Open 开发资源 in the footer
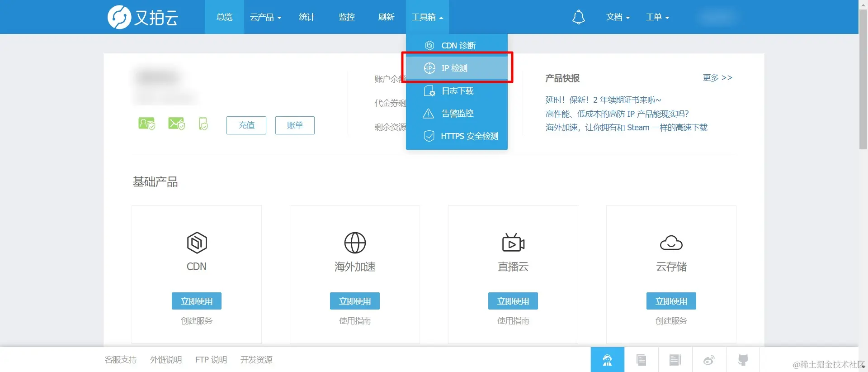 pos(256,360)
